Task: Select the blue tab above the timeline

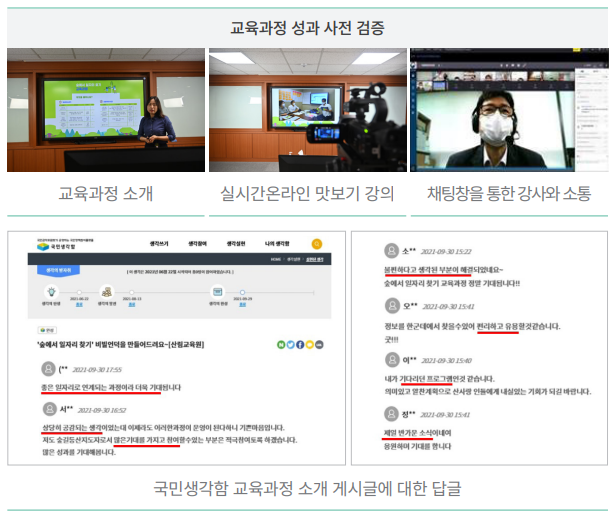Action: [58, 270]
